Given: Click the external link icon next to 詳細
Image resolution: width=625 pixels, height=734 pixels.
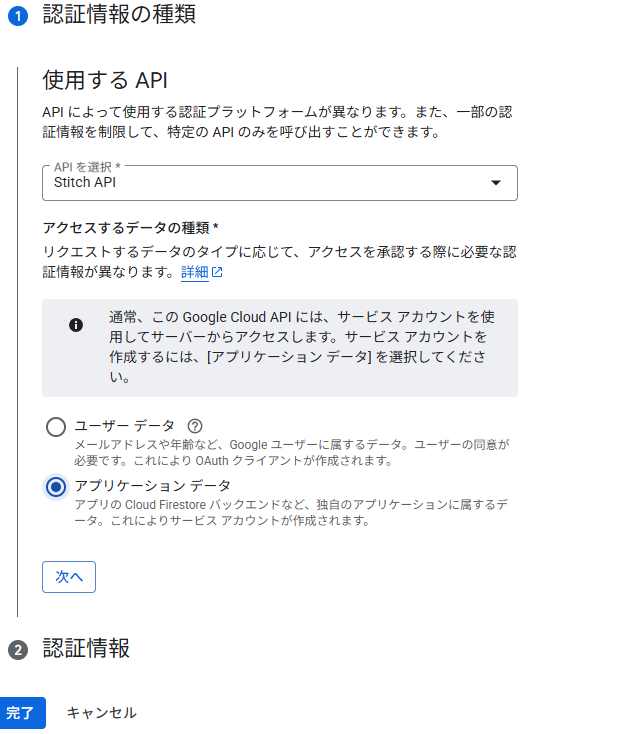Looking at the screenshot, I should tap(217, 272).
